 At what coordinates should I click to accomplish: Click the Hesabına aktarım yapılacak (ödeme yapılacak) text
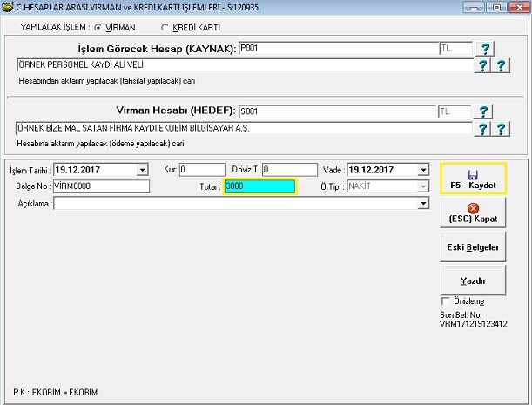pos(100,144)
